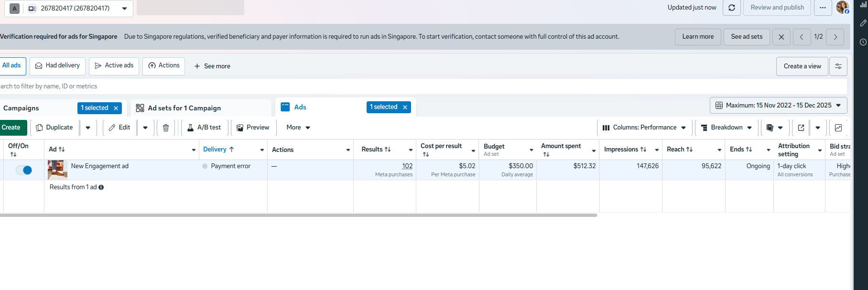Viewport: 868px width, 290px height.
Task: Click the 102 results value
Action: pyautogui.click(x=407, y=166)
